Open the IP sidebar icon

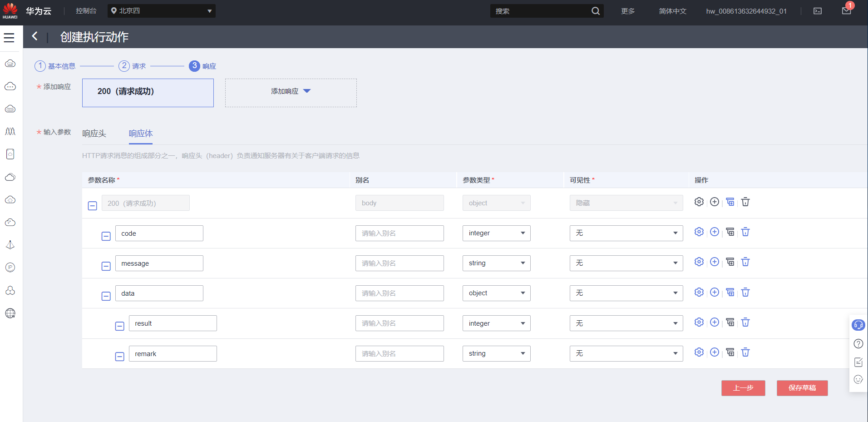10,268
